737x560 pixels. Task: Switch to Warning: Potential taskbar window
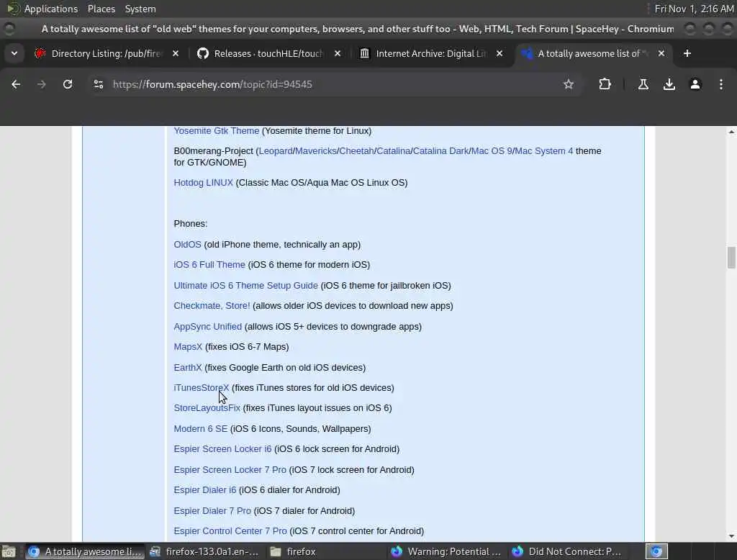(x=446, y=551)
